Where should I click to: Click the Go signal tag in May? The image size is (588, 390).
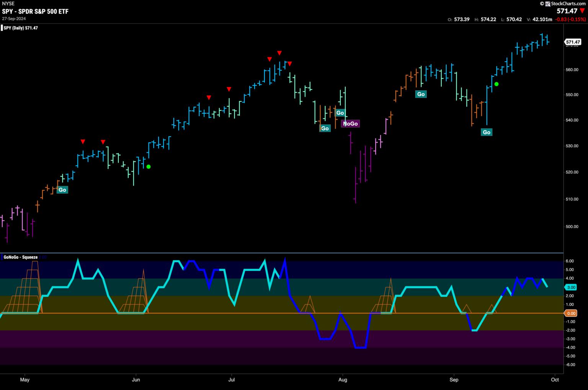point(62,190)
